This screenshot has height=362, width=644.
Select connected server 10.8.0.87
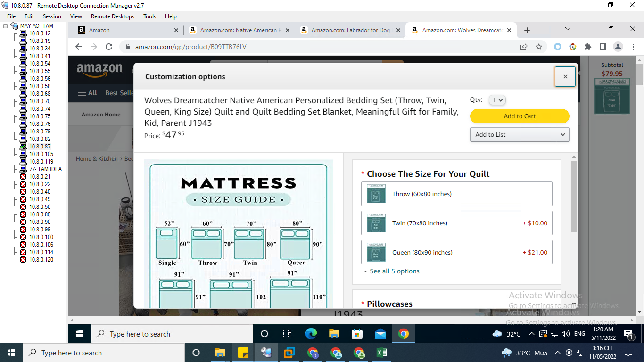[40, 147]
